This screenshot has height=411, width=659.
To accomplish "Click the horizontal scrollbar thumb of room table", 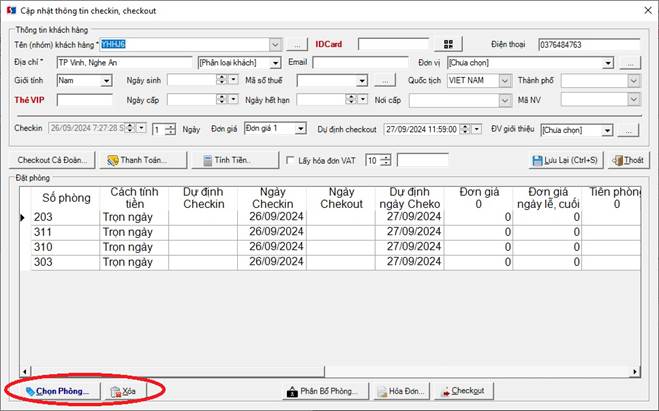I will 177,372.
